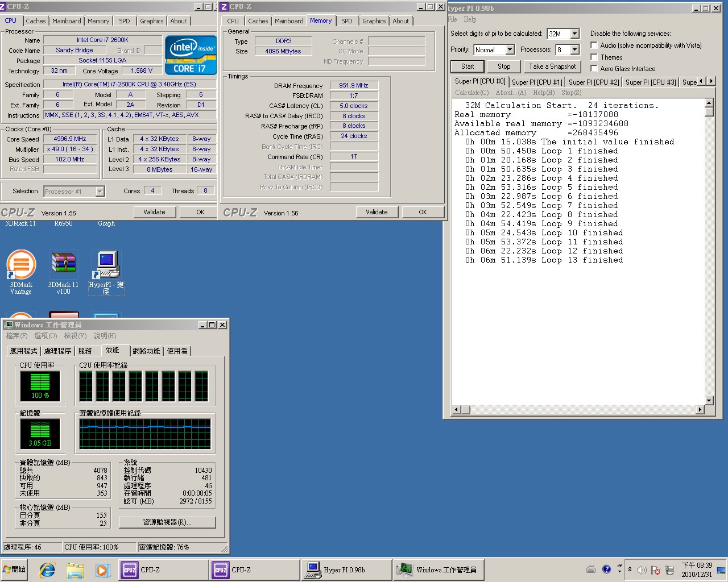The width and height of the screenshot is (728, 582).
Task: Switch to Windows Task Manager taskbar button
Action: point(438,569)
